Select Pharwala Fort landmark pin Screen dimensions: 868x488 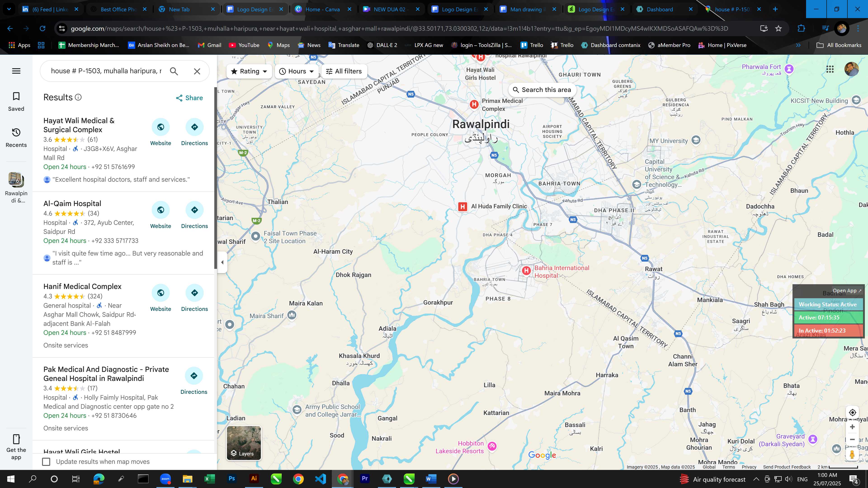789,69
